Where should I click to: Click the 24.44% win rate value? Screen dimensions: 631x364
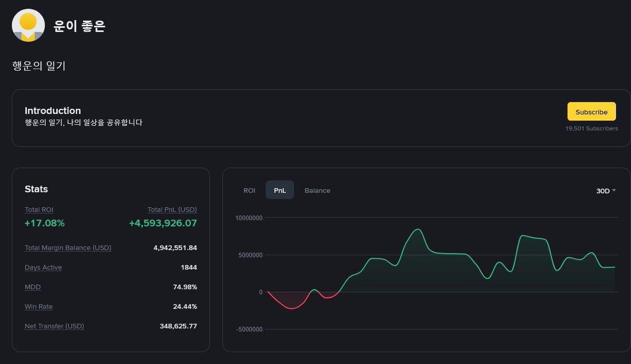point(185,306)
